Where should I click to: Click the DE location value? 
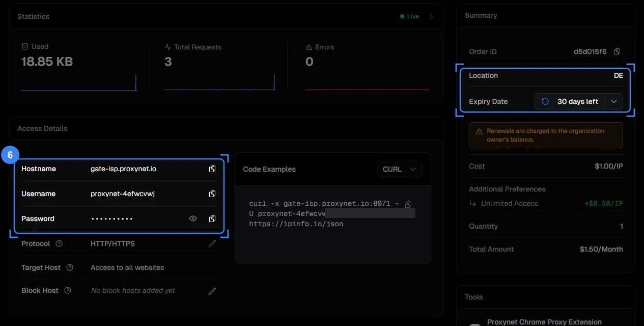click(x=619, y=75)
